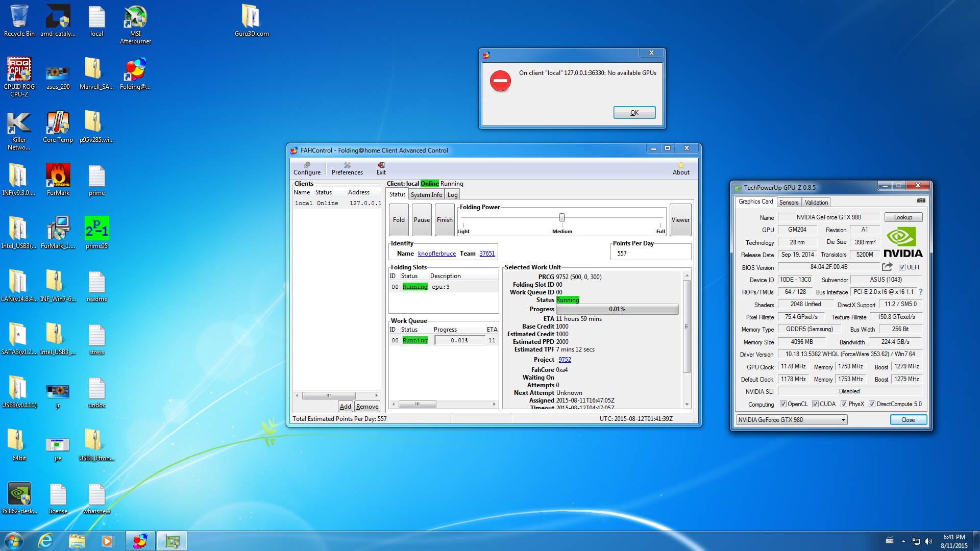The height and width of the screenshot is (551, 980).
Task: Select the local Online client row
Action: tap(337, 203)
